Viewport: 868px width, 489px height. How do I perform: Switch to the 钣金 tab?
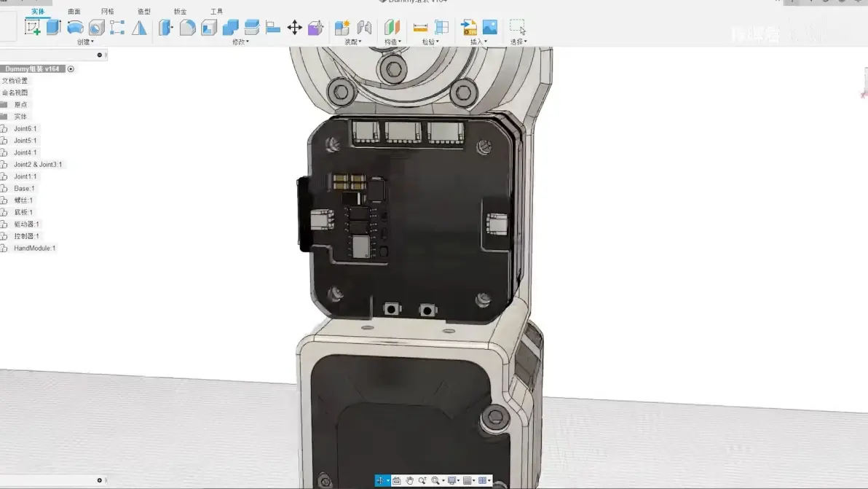point(180,12)
